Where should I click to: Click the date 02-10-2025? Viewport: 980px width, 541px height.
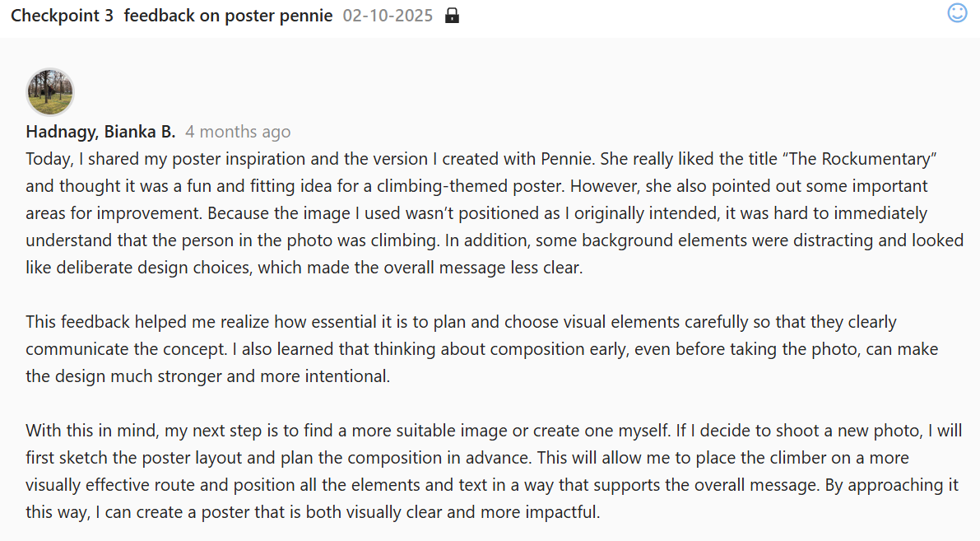(x=388, y=16)
